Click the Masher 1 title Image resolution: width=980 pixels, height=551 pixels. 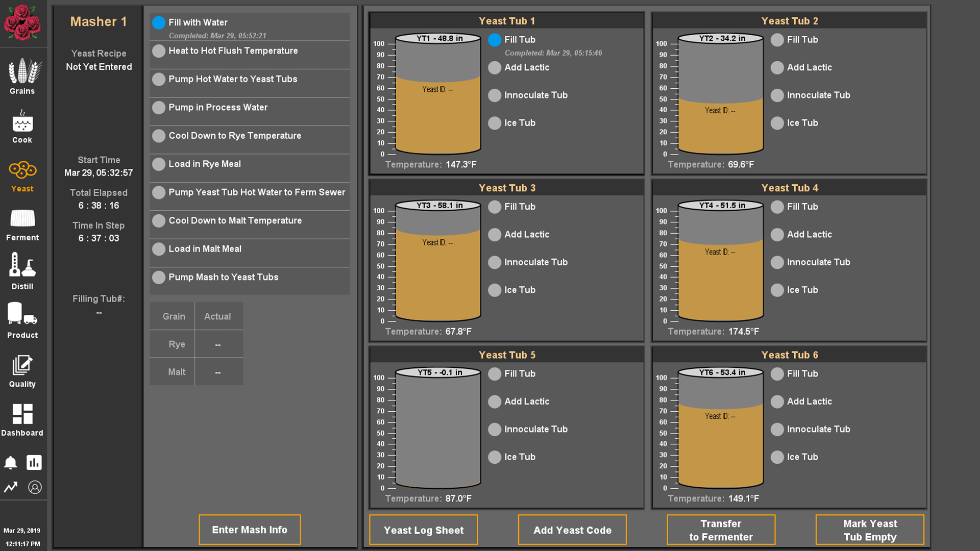pyautogui.click(x=99, y=21)
